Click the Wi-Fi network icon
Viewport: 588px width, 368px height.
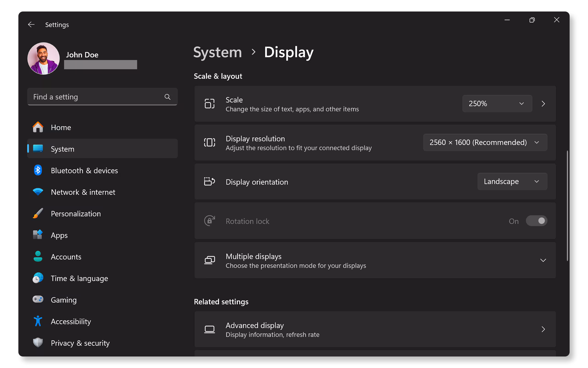coord(38,192)
